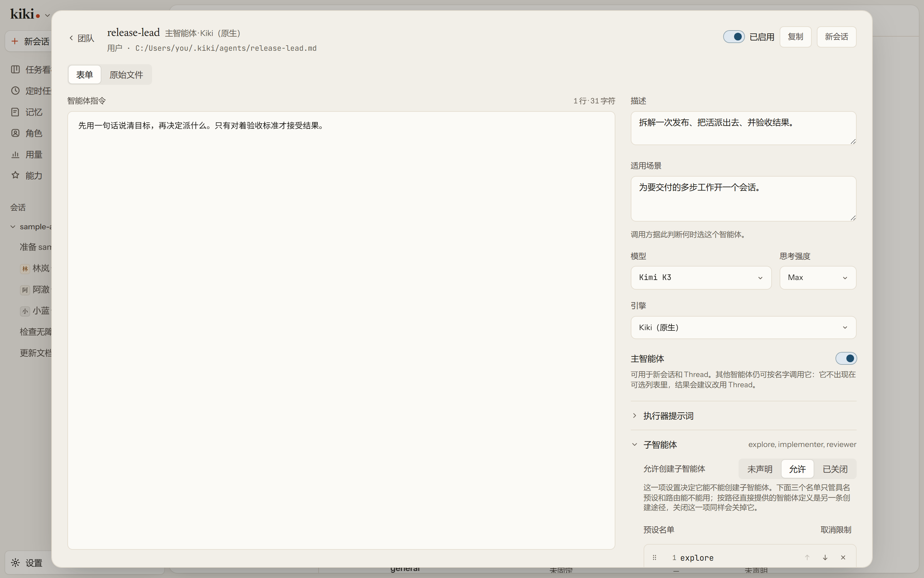
Task: Switch to the 表单 tab
Action: tap(84, 74)
